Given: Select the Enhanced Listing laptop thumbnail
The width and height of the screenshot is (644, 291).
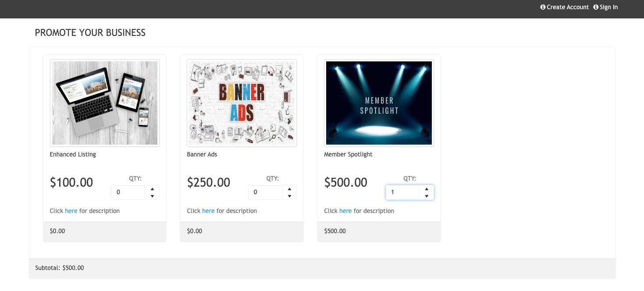Looking at the screenshot, I should tap(105, 103).
